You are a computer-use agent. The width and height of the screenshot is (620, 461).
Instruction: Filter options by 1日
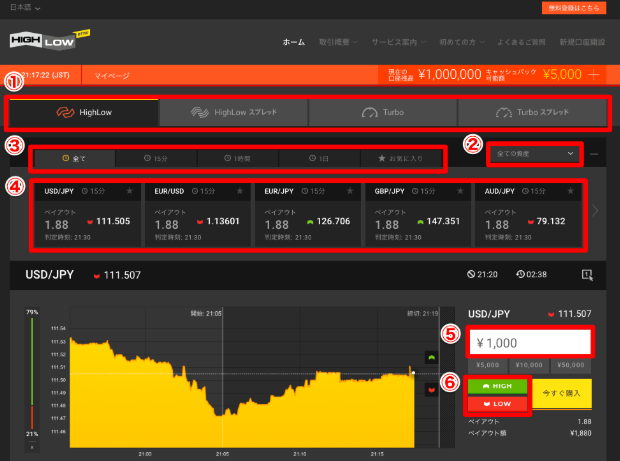point(319,158)
